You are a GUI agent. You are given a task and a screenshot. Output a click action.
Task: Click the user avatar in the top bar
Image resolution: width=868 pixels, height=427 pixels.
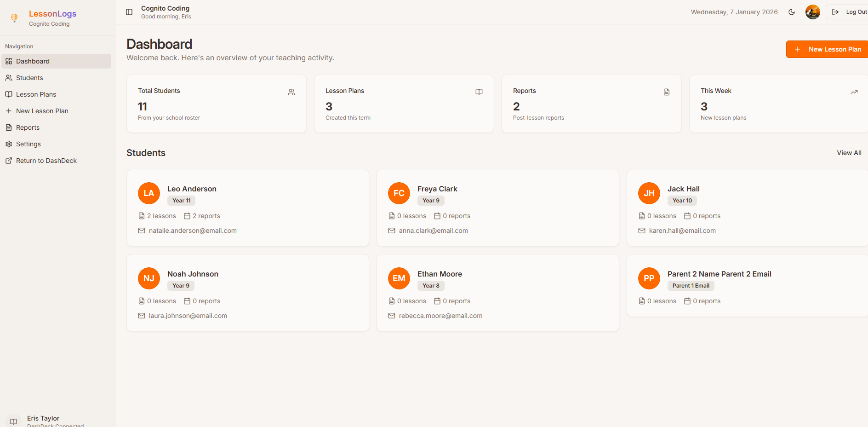click(812, 12)
